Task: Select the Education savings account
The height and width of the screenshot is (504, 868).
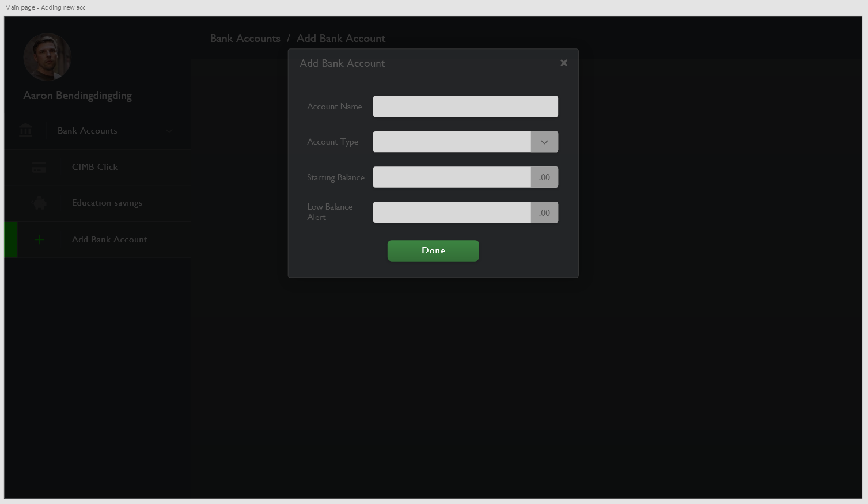Action: 107,203
